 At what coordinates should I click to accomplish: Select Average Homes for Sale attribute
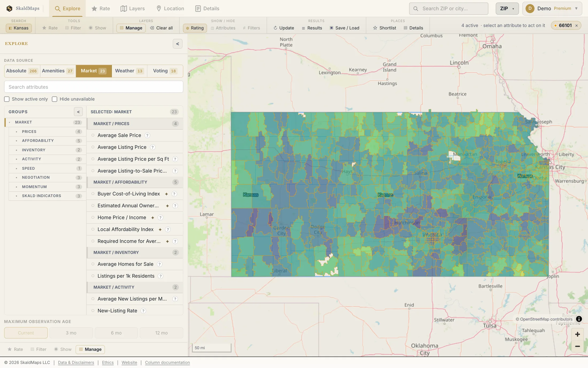(135, 264)
